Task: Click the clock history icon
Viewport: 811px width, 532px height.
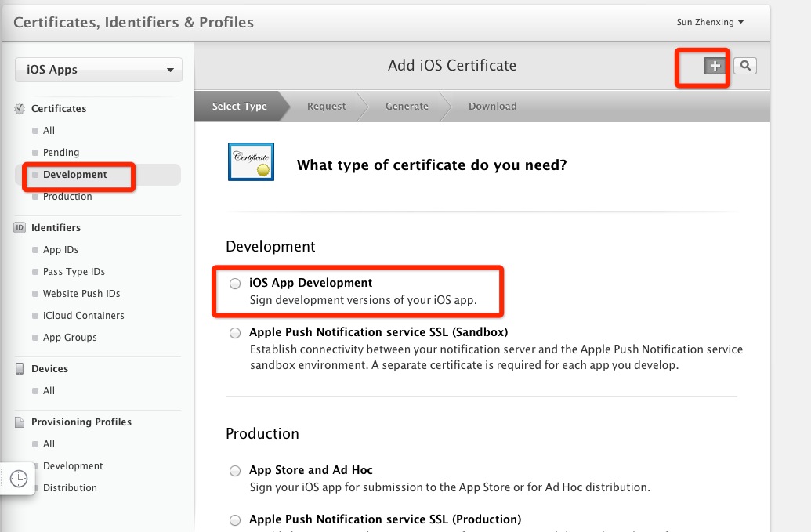Action: pyautogui.click(x=19, y=479)
